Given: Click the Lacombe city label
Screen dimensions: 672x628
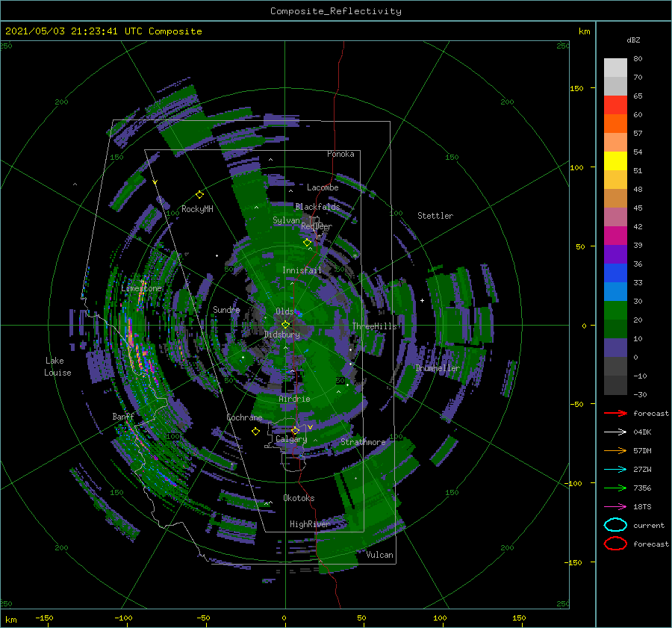Looking at the screenshot, I should (323, 187).
